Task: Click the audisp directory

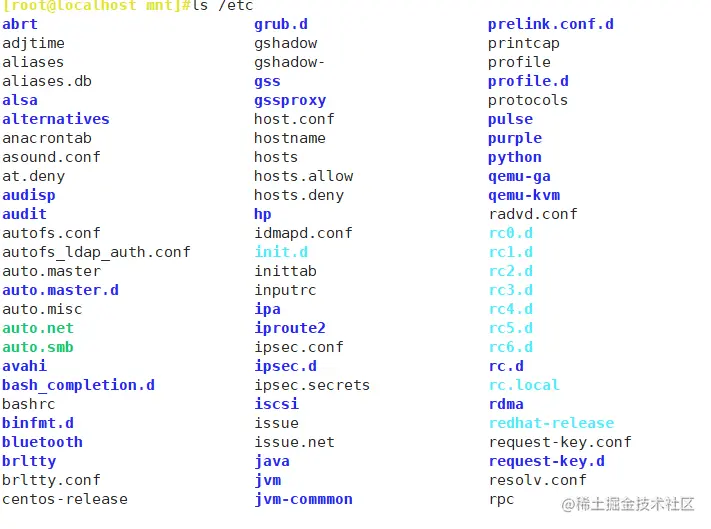Action: (x=29, y=195)
